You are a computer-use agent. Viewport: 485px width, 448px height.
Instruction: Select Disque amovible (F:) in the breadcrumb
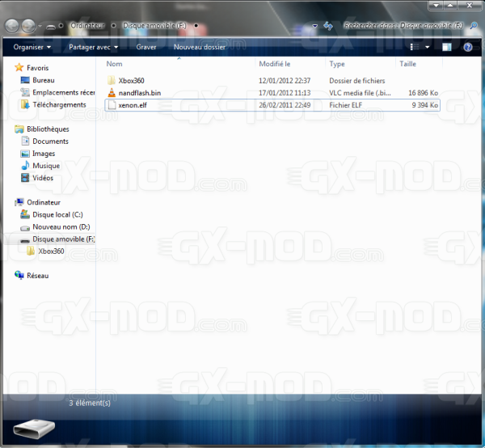coord(154,26)
